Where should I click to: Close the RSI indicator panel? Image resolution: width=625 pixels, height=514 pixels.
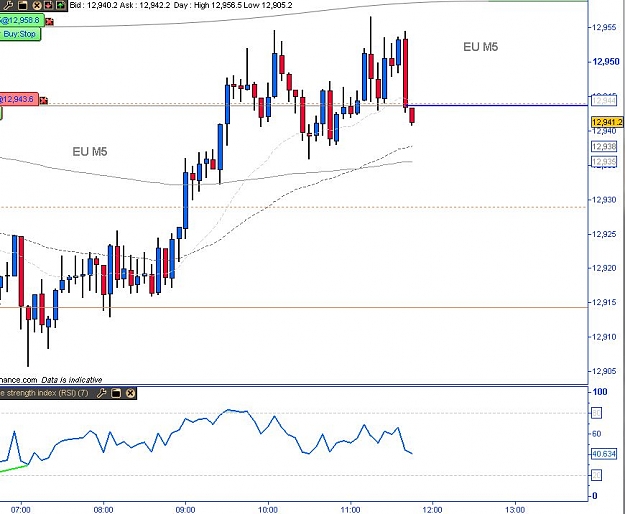130,393
